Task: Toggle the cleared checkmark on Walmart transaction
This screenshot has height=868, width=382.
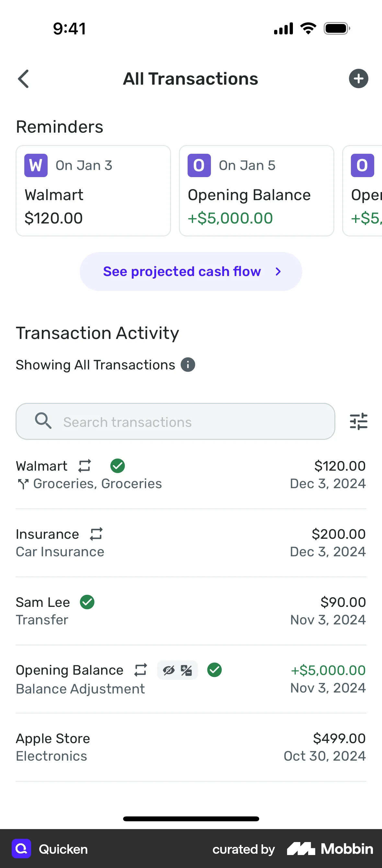Action: pyautogui.click(x=118, y=466)
